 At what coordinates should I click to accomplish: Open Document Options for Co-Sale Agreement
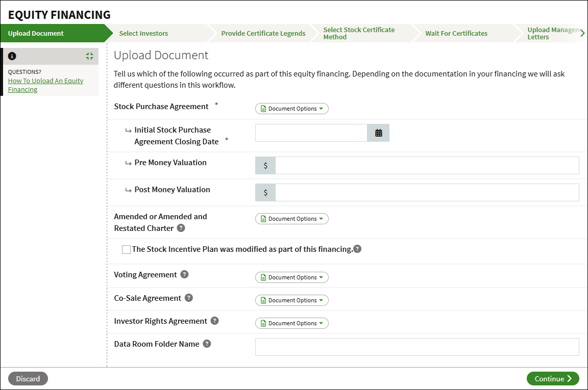click(292, 300)
